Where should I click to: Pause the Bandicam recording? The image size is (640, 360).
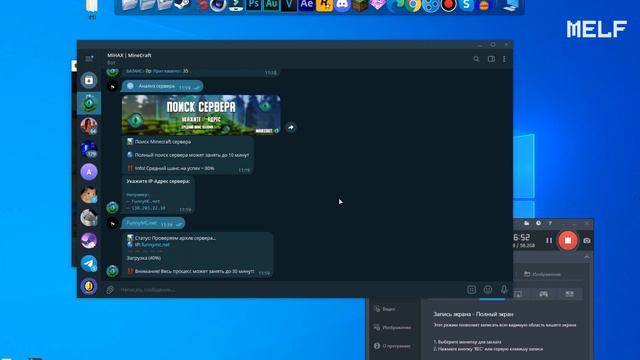point(549,241)
